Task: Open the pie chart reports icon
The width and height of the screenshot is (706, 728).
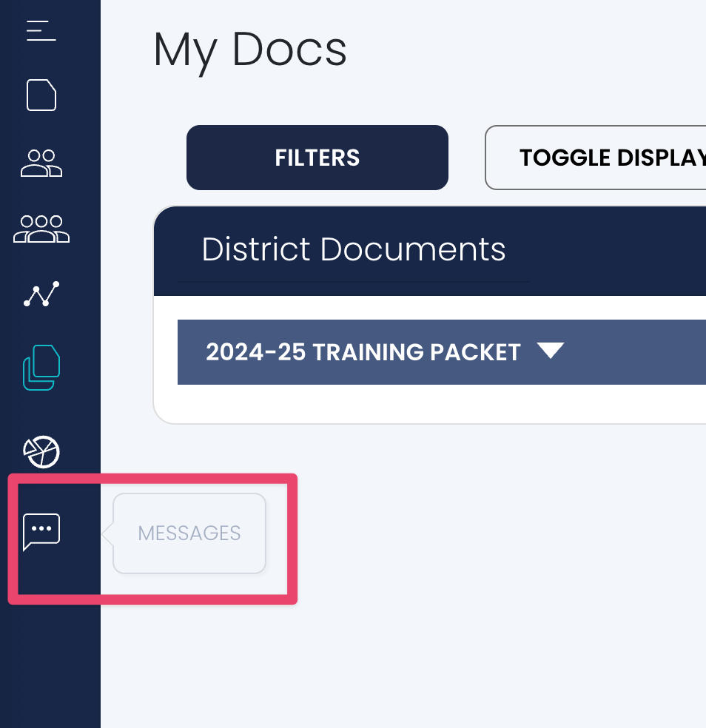Action: (41, 451)
